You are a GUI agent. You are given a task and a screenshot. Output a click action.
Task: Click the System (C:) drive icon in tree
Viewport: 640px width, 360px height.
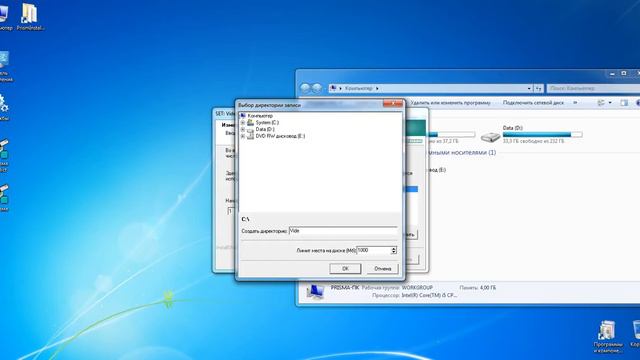[x=250, y=122]
